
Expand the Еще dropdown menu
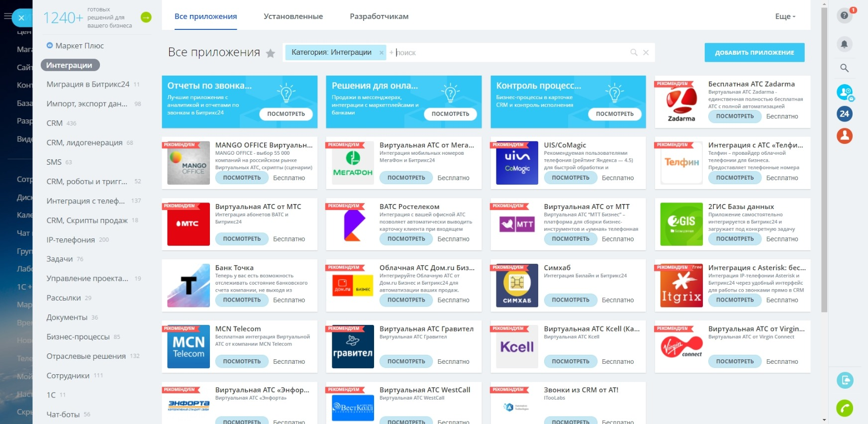coord(785,16)
